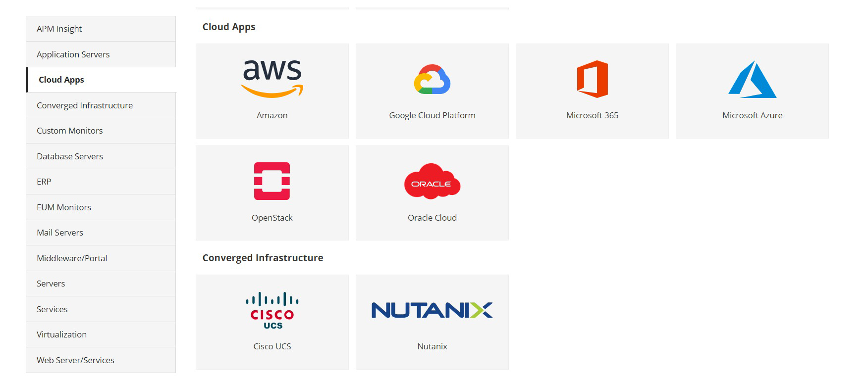Click OpenStack text label
The height and width of the screenshot is (380, 868).
(x=272, y=218)
